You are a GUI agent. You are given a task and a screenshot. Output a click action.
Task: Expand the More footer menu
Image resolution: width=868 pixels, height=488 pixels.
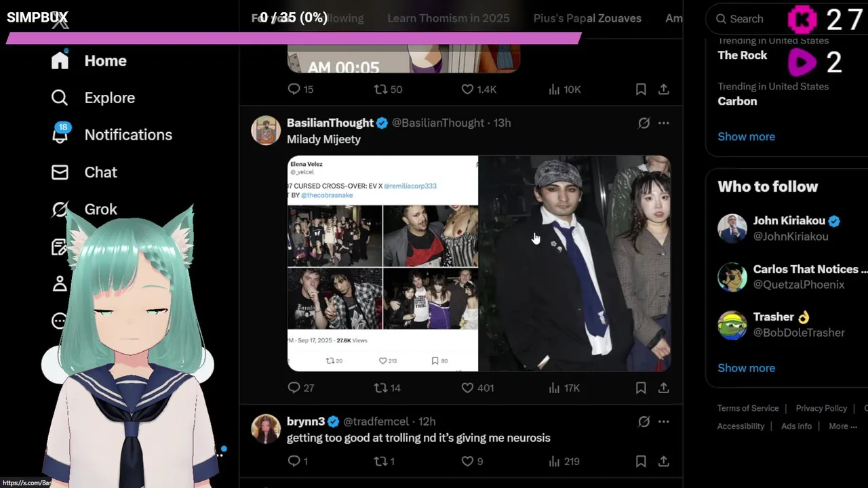coord(843,426)
